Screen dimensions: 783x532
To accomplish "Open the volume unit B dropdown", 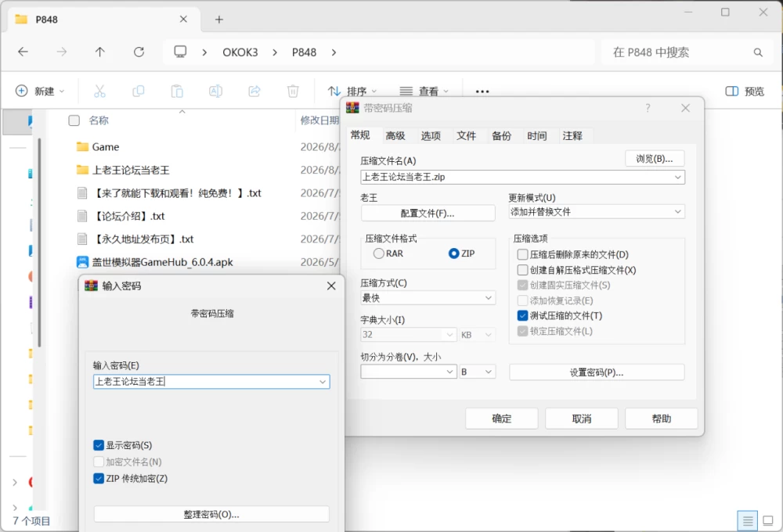I will [478, 372].
